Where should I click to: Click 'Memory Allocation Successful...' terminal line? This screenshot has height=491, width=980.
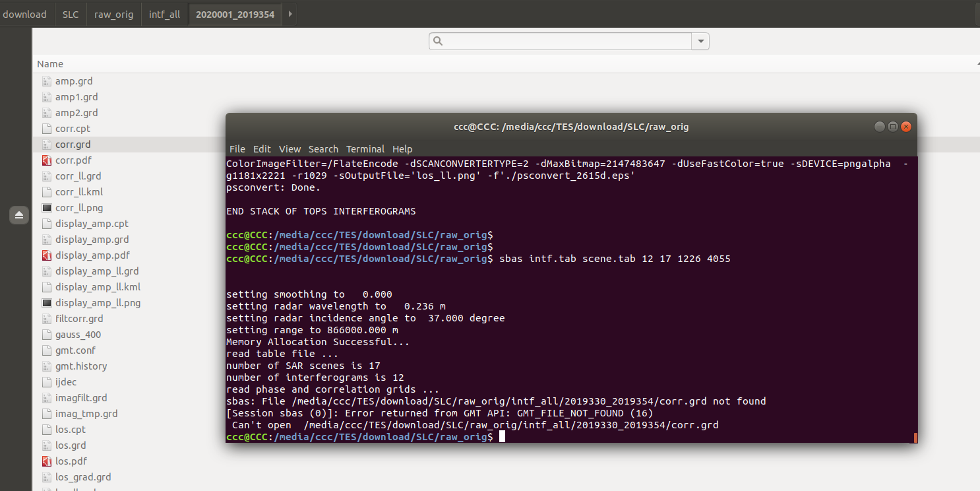[318, 342]
